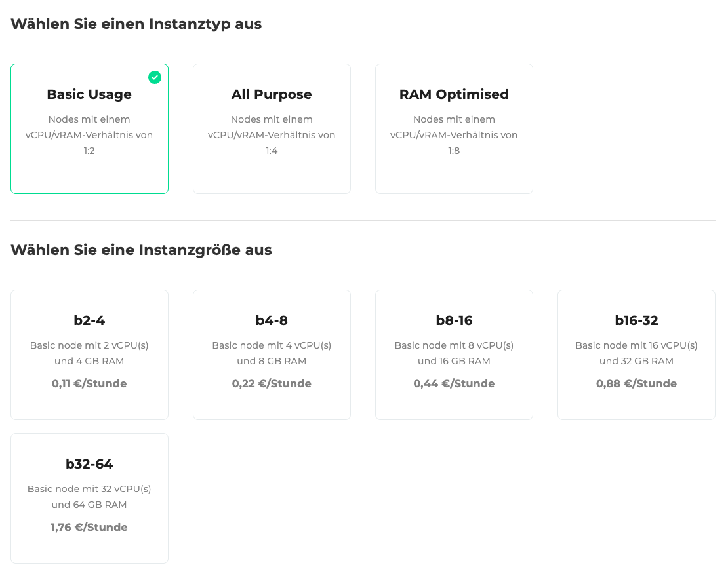
Task: Select the b16-32 instance size card
Action: pyautogui.click(x=636, y=354)
